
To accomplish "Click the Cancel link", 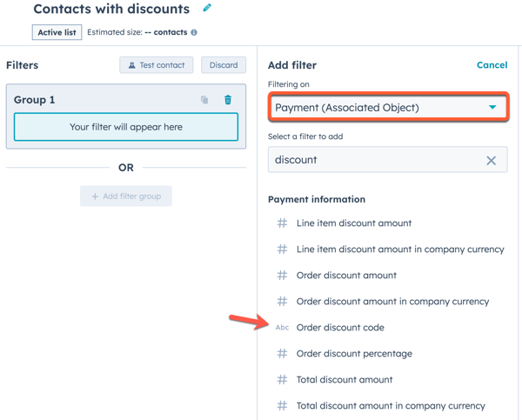I will pyautogui.click(x=492, y=65).
